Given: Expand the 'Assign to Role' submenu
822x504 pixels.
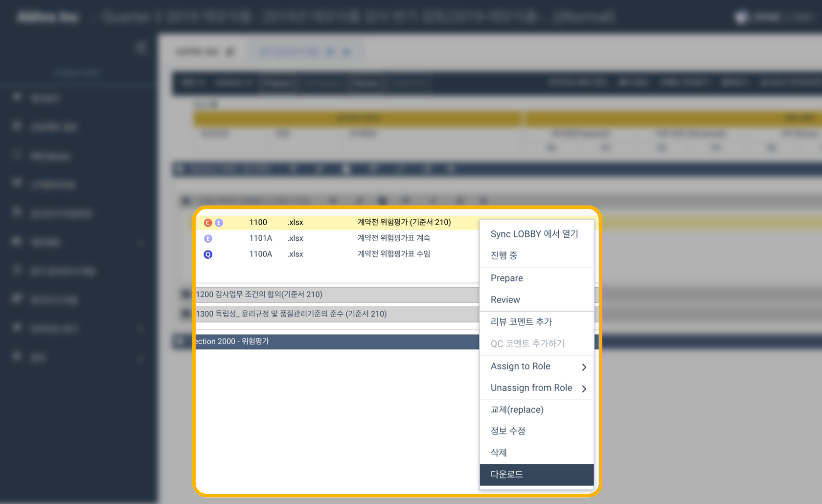Looking at the screenshot, I should (x=521, y=366).
